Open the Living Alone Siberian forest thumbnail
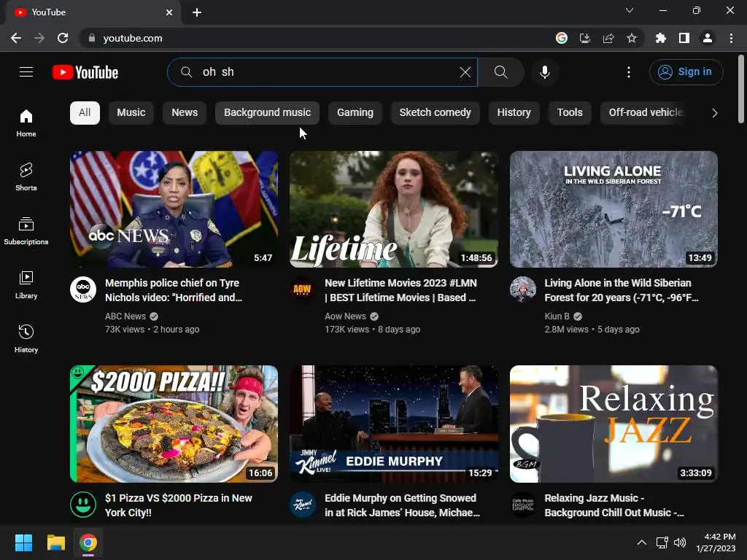Screen dimensions: 747x560 click(x=614, y=209)
